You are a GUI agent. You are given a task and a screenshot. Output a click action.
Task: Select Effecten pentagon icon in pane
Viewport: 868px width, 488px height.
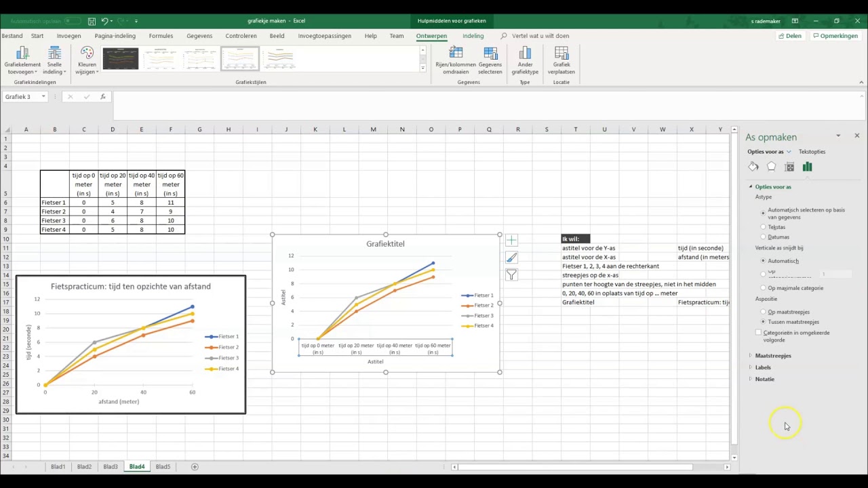point(771,167)
